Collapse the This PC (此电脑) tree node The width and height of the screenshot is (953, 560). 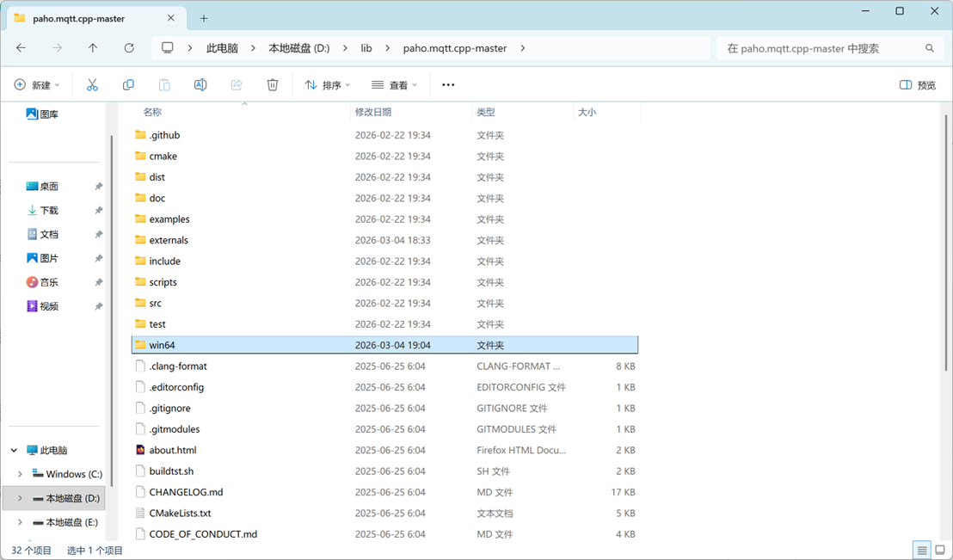point(14,451)
